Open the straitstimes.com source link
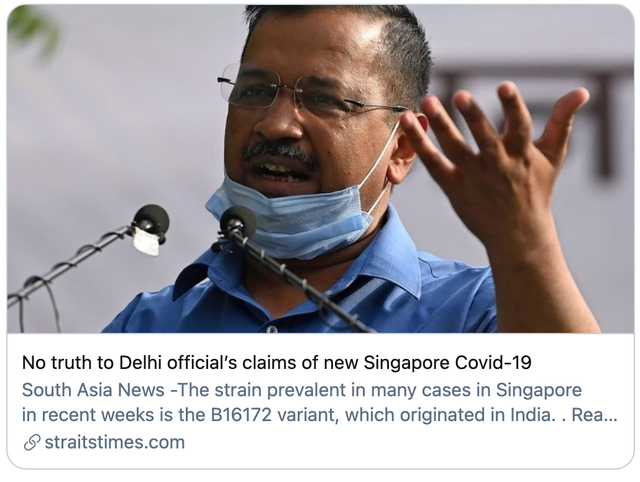The width and height of the screenshot is (640, 482). pyautogui.click(x=114, y=442)
